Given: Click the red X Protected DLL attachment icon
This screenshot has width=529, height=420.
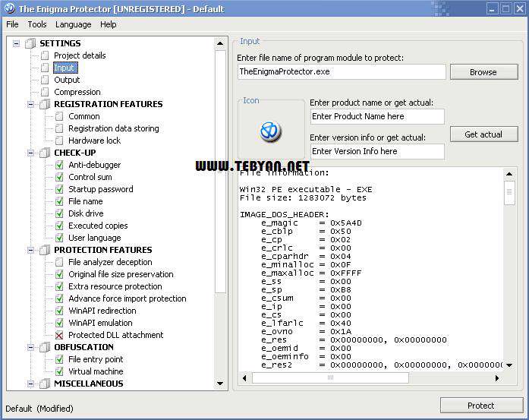Looking at the screenshot, I should point(60,335).
